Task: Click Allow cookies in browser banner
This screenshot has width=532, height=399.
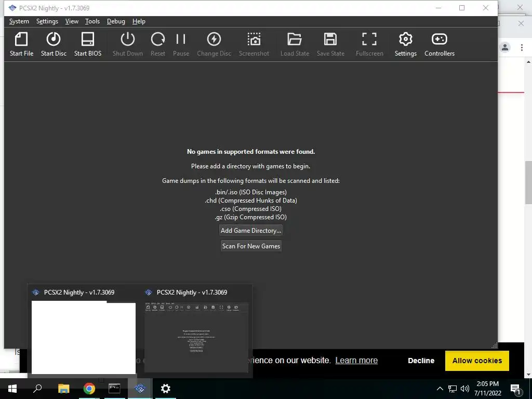Action: pos(477,361)
